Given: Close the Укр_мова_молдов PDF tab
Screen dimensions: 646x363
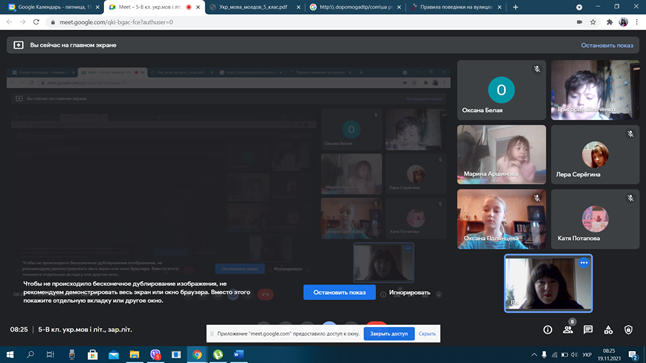Looking at the screenshot, I should click(x=299, y=7).
